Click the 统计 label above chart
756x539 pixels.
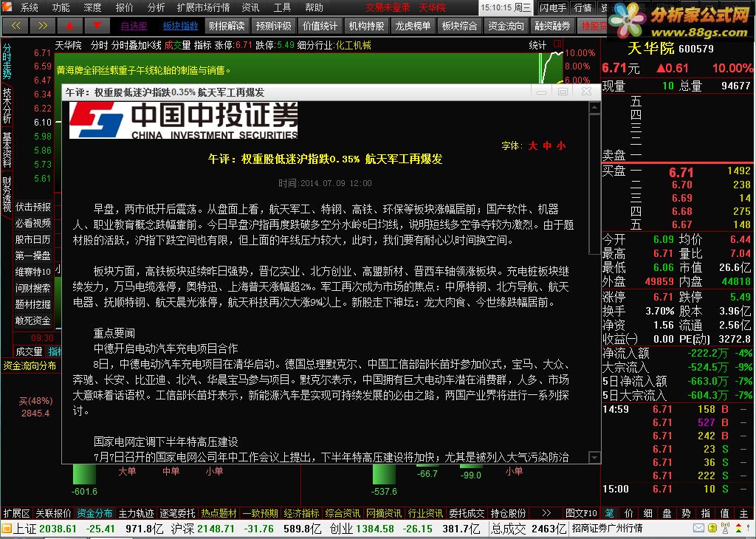click(537, 45)
